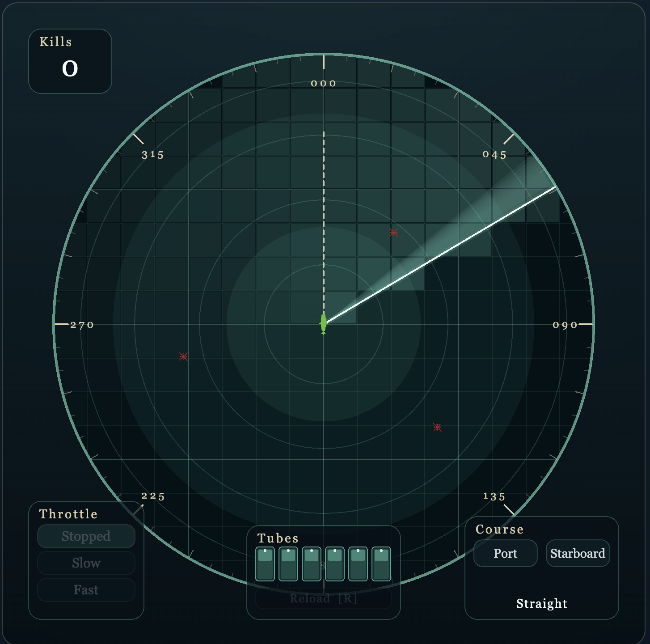Select the fifth torpedo tube
Image resolution: width=650 pixels, height=644 pixels.
(x=358, y=564)
